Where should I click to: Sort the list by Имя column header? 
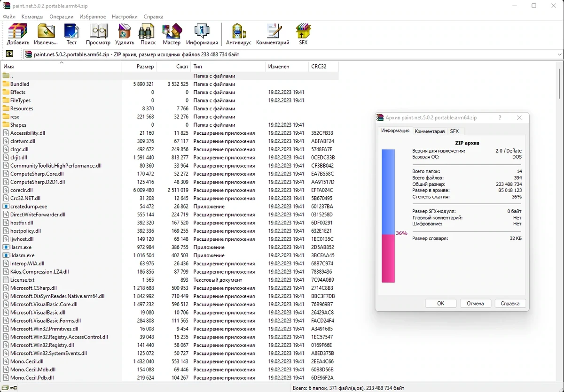point(61,67)
